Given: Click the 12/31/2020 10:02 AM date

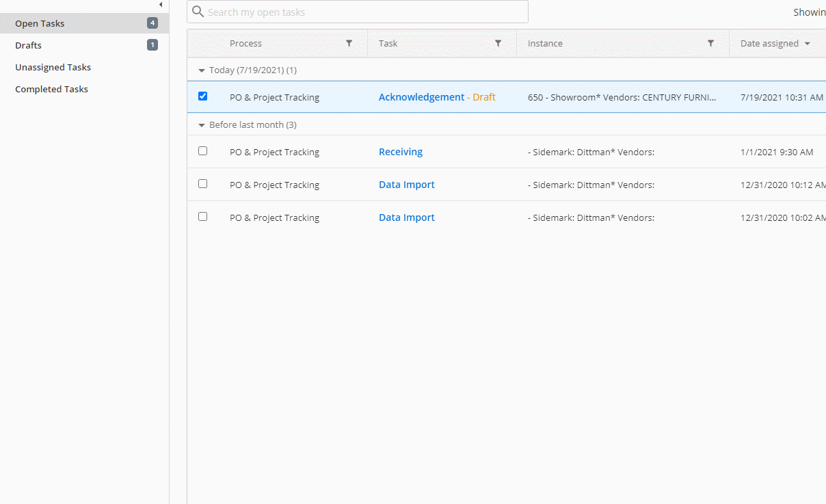Looking at the screenshot, I should click(x=783, y=217).
